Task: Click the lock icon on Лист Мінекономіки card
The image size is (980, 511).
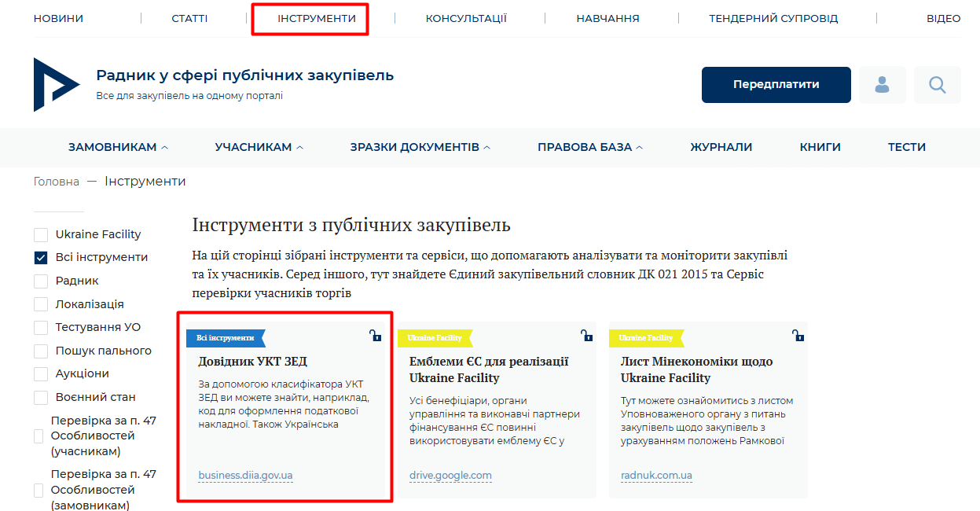Action: pos(798,336)
